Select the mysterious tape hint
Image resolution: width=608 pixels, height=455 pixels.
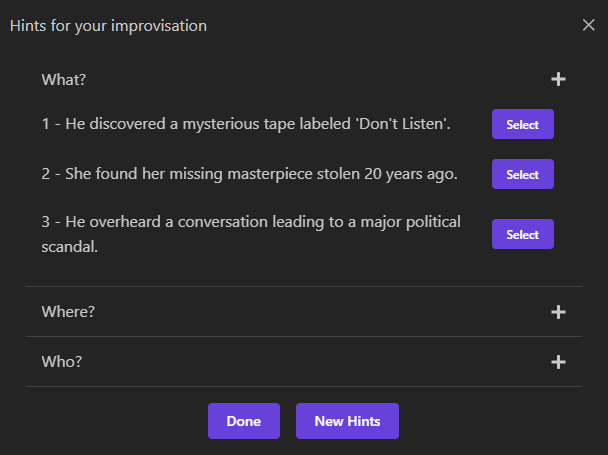click(x=522, y=124)
